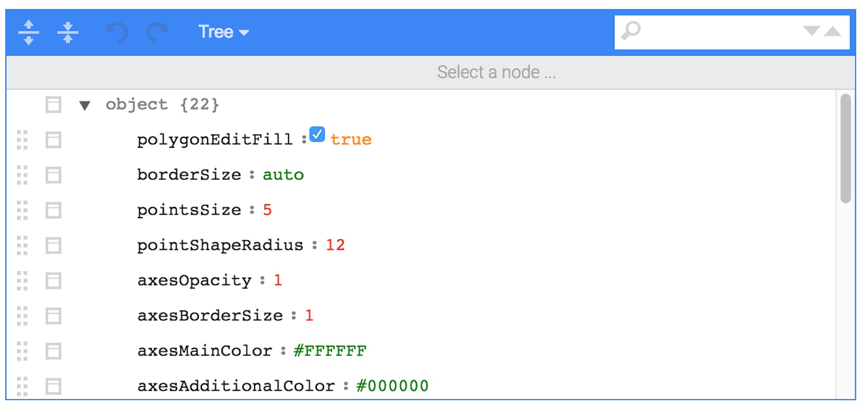This screenshot has width=868, height=412.
Task: Redo the last undone change
Action: (x=156, y=32)
